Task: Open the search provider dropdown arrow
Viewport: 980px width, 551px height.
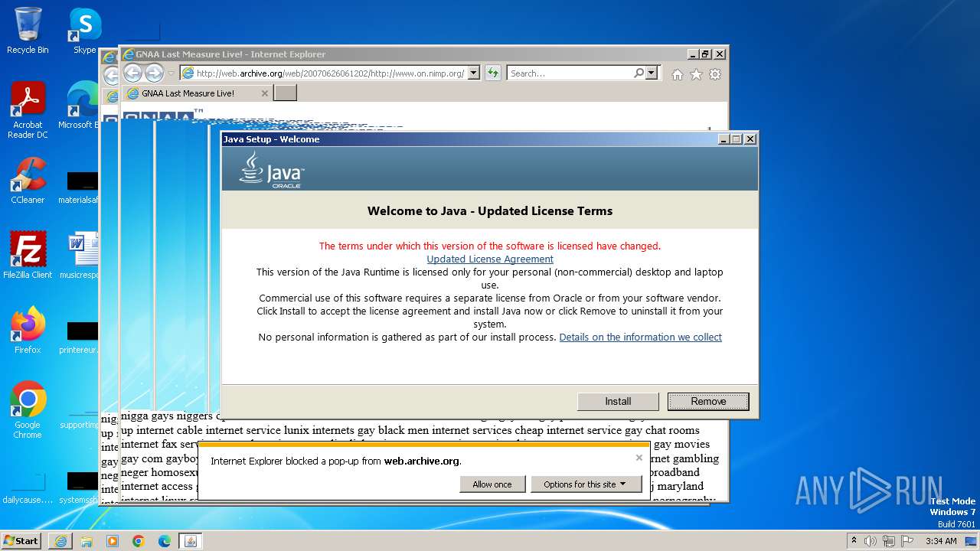Action: click(652, 73)
